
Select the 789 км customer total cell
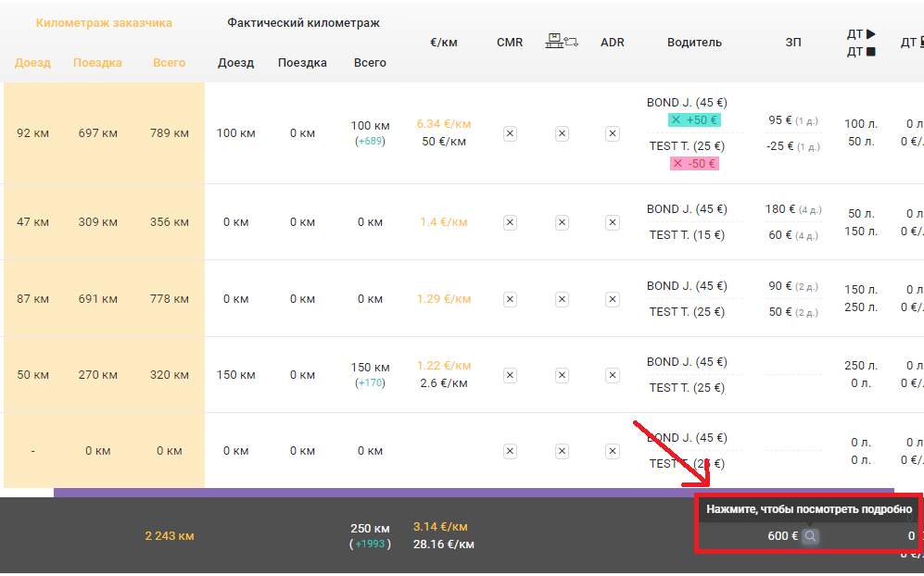169,133
